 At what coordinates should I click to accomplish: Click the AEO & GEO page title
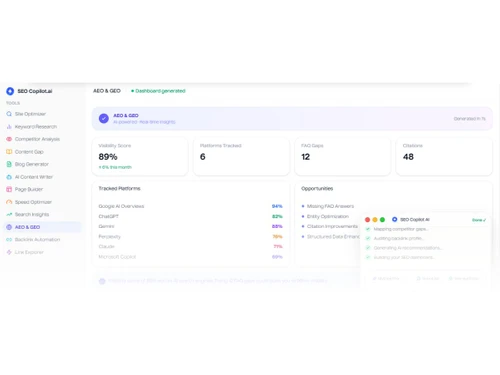click(107, 91)
